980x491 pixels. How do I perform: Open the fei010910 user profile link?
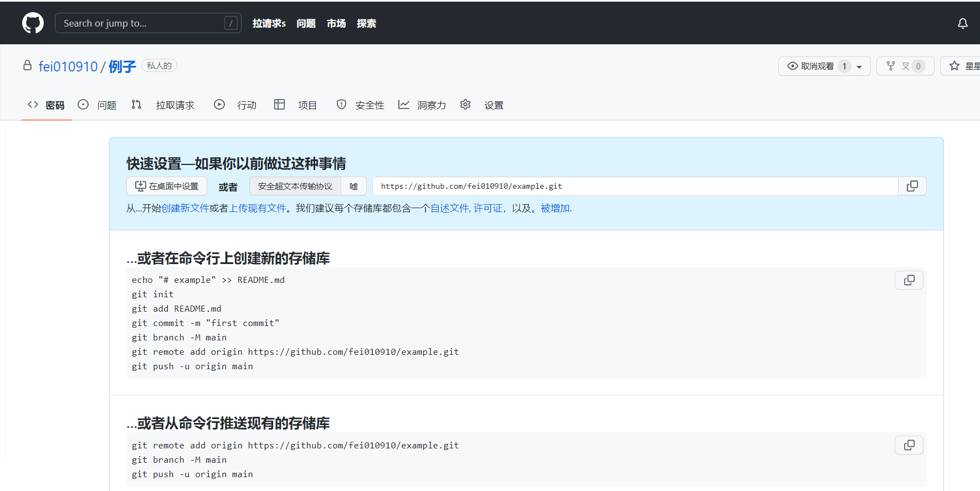tap(68, 66)
